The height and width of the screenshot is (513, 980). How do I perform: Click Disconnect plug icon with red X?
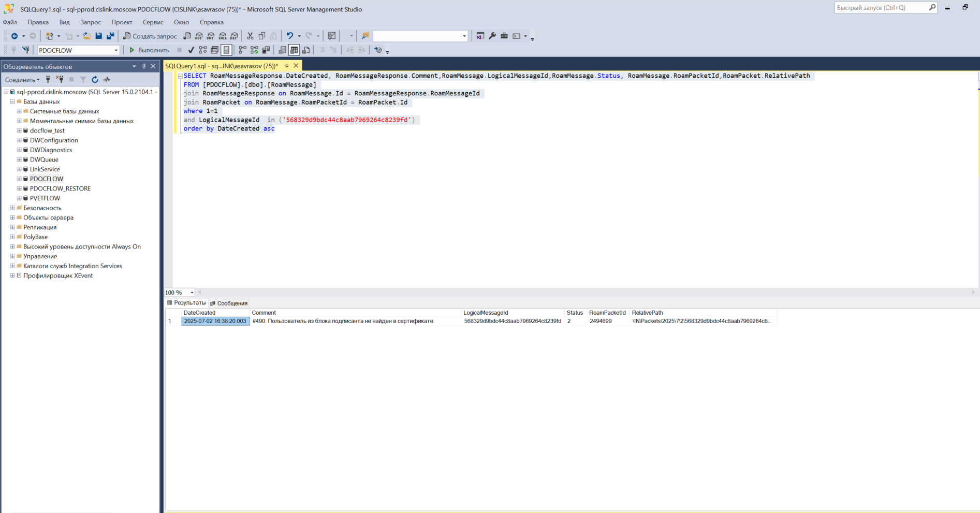pyautogui.click(x=60, y=79)
